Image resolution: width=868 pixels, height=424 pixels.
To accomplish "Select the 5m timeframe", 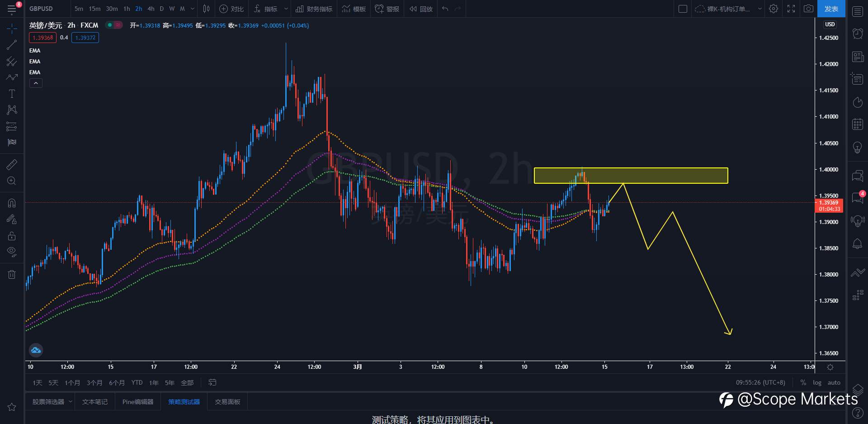I will coord(79,9).
